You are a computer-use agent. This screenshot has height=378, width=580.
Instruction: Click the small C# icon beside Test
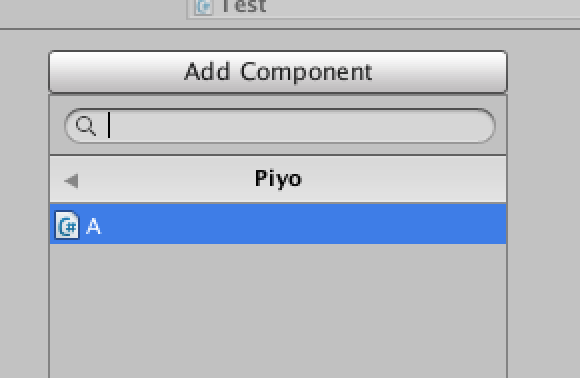coord(204,7)
